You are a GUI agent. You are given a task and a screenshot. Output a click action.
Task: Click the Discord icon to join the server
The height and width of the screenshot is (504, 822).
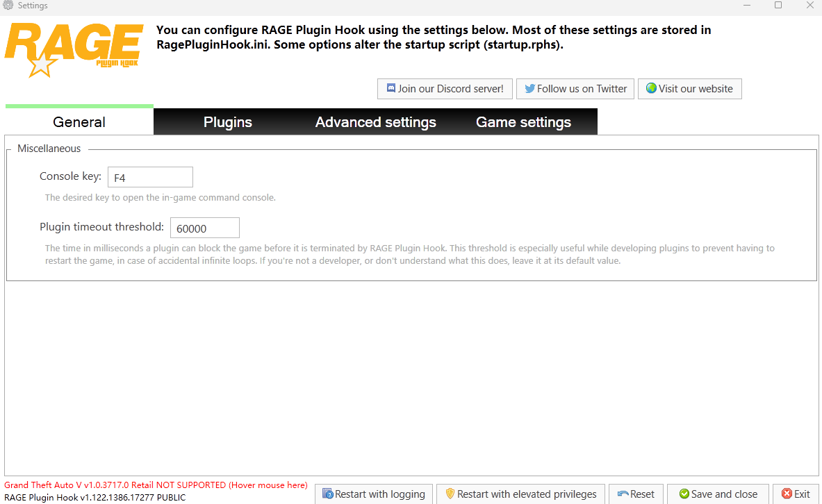(x=391, y=89)
